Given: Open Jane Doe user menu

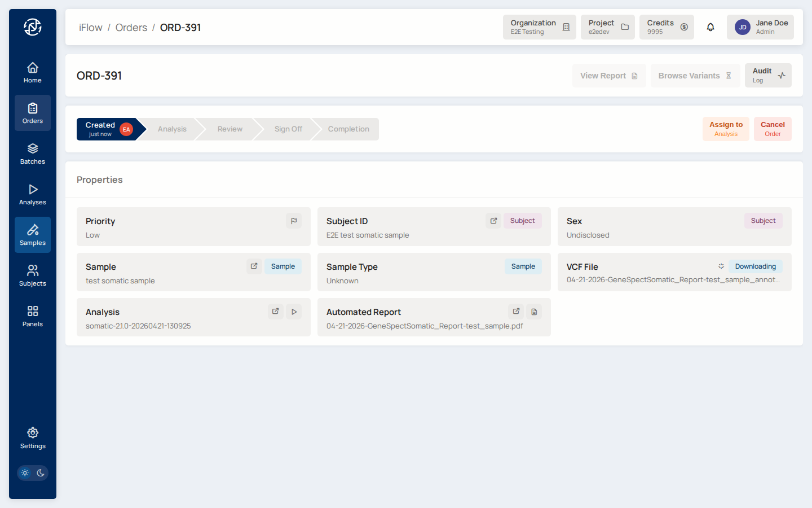Looking at the screenshot, I should (760, 27).
